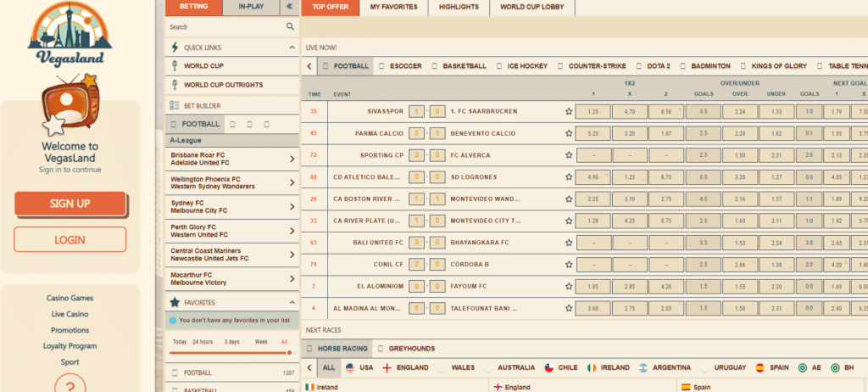Select Sivasspor home win odds 1.25
The height and width of the screenshot is (392, 868).
(593, 111)
